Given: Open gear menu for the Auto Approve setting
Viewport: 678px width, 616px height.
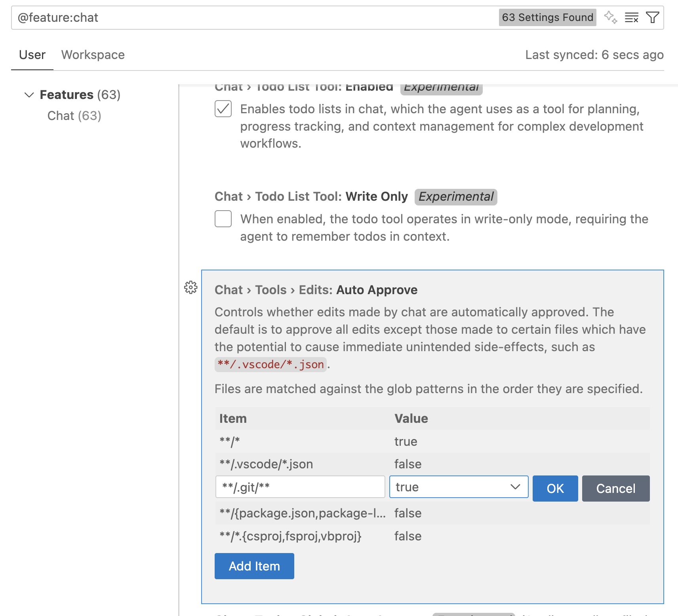Looking at the screenshot, I should pyautogui.click(x=191, y=287).
